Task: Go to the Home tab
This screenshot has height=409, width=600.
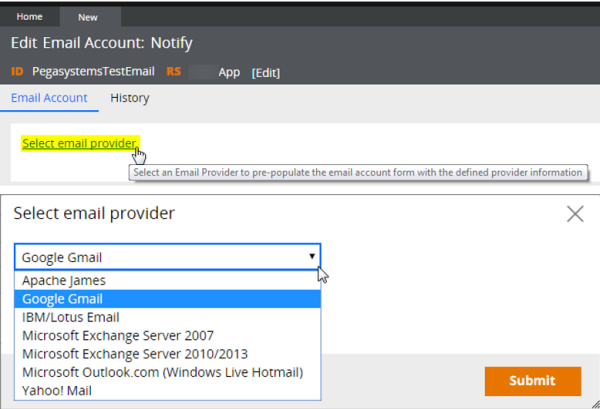Action: (x=29, y=17)
